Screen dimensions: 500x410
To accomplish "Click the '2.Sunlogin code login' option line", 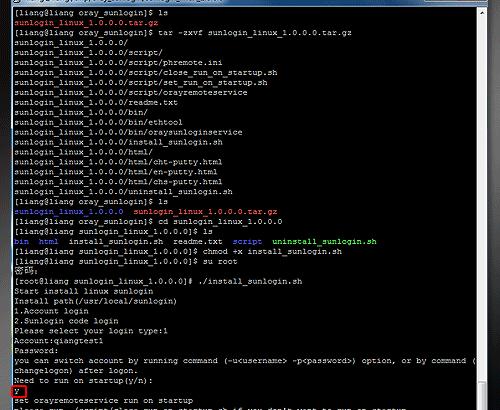I will [x=66, y=321].
